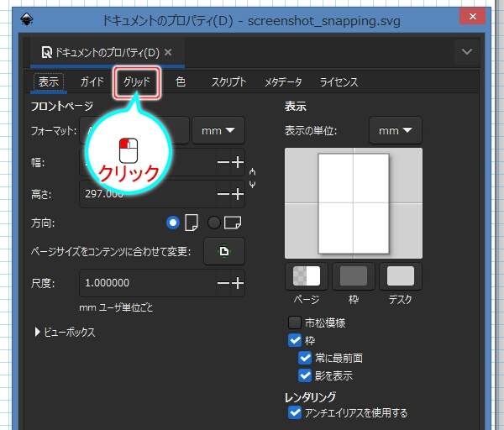Open the グリッド tab

click(x=137, y=82)
